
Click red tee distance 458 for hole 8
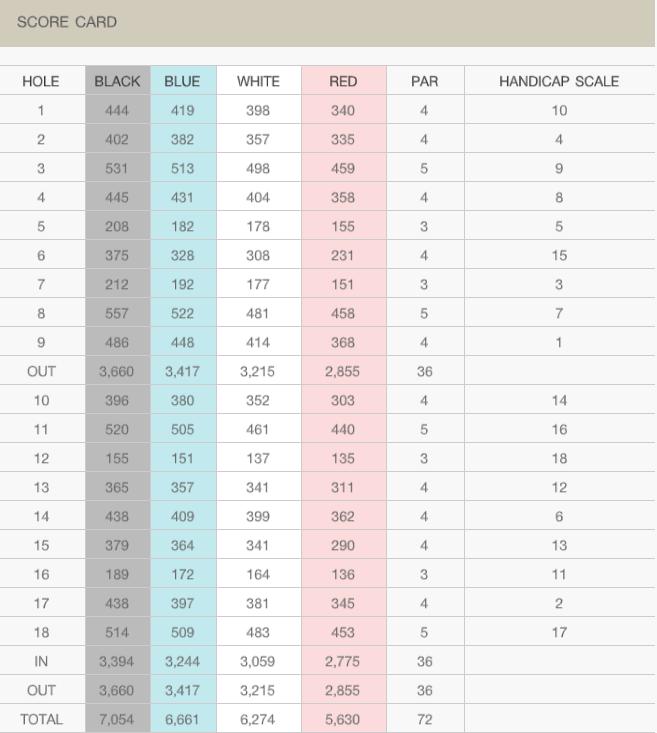[343, 313]
